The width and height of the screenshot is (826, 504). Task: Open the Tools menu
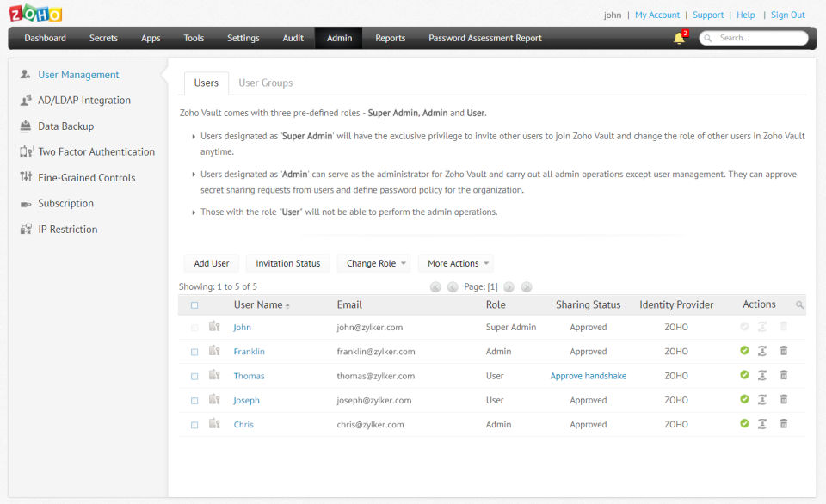pos(194,38)
